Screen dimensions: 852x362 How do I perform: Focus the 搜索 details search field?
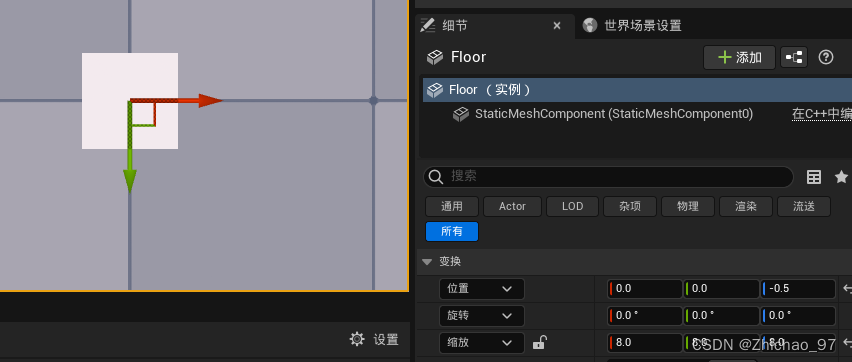608,177
